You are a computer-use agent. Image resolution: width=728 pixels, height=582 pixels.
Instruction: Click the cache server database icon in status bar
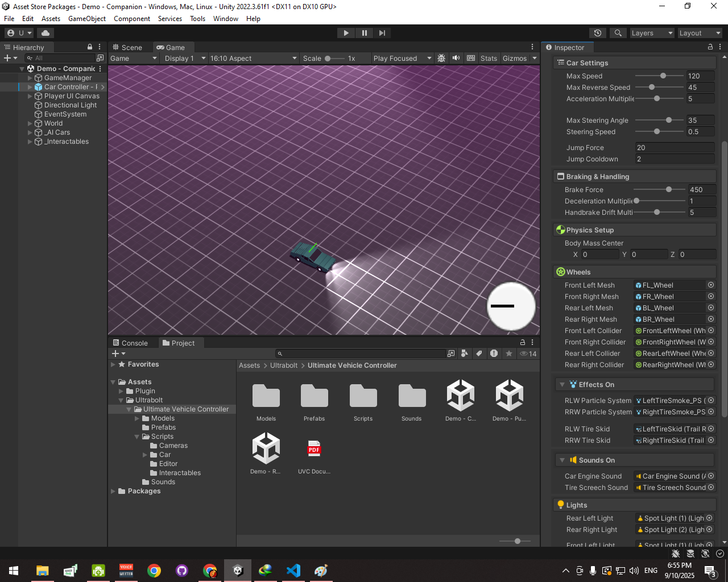[690, 553]
